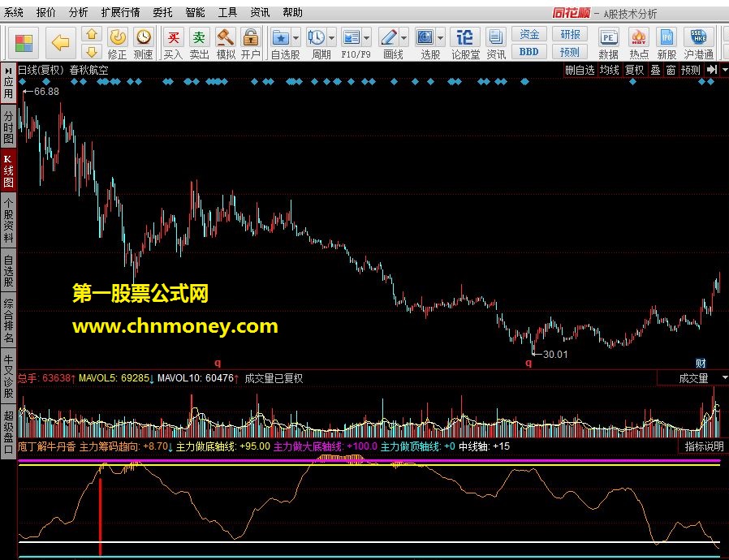Collapse the sidebar with the 应用 toggle
Viewport: 729px width, 560px height.
point(8,82)
